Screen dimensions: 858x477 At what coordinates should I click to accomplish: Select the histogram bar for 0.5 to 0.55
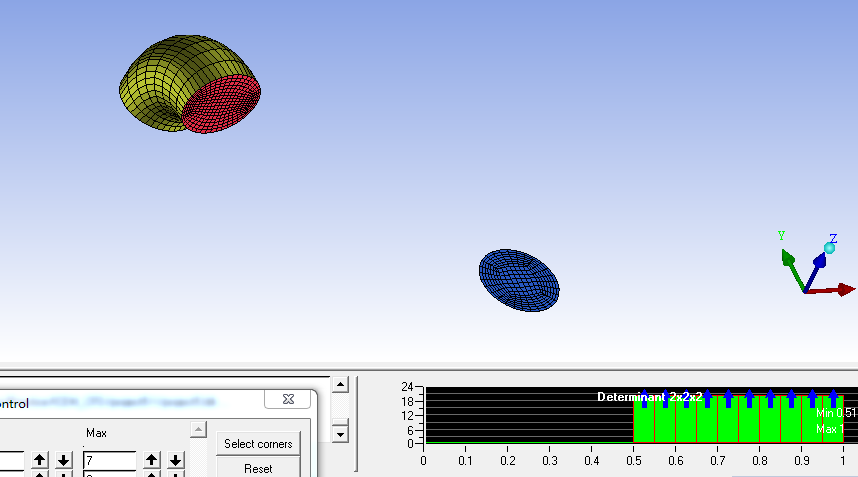pyautogui.click(x=644, y=418)
